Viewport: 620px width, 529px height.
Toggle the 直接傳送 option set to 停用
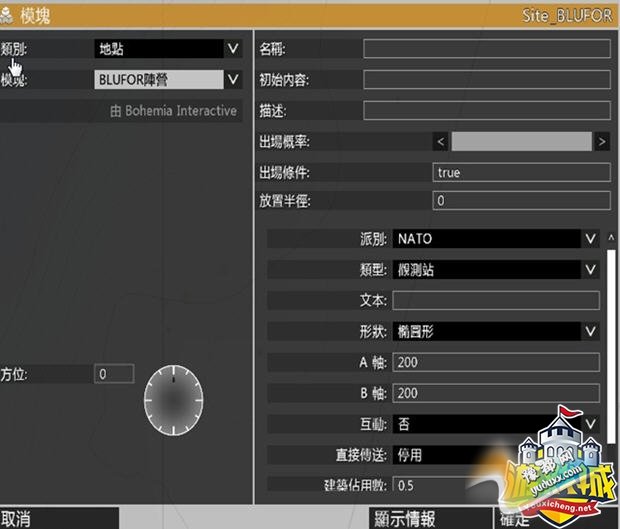tap(496, 455)
